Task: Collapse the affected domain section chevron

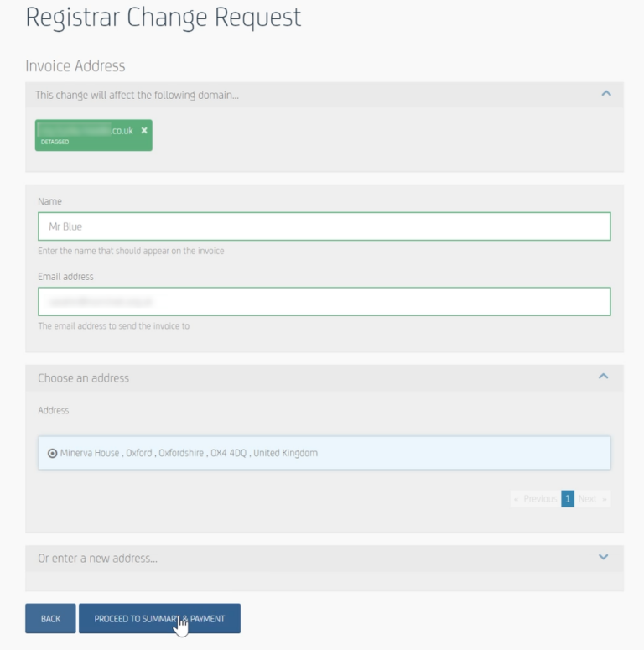Action: [606, 94]
